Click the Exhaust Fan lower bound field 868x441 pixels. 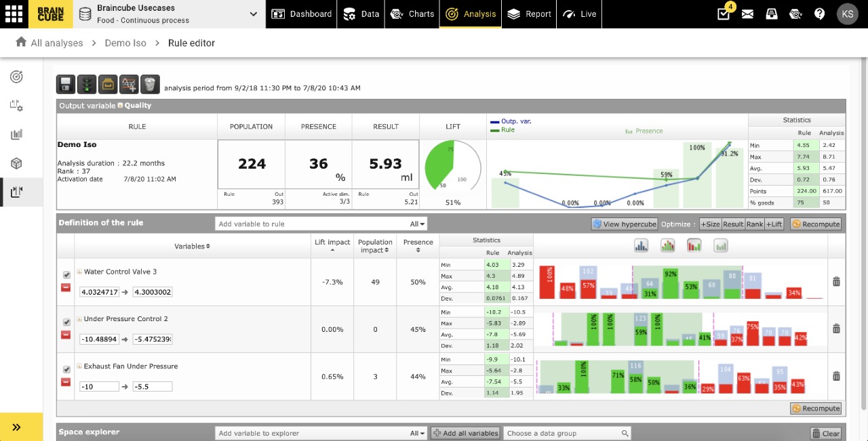coord(99,387)
